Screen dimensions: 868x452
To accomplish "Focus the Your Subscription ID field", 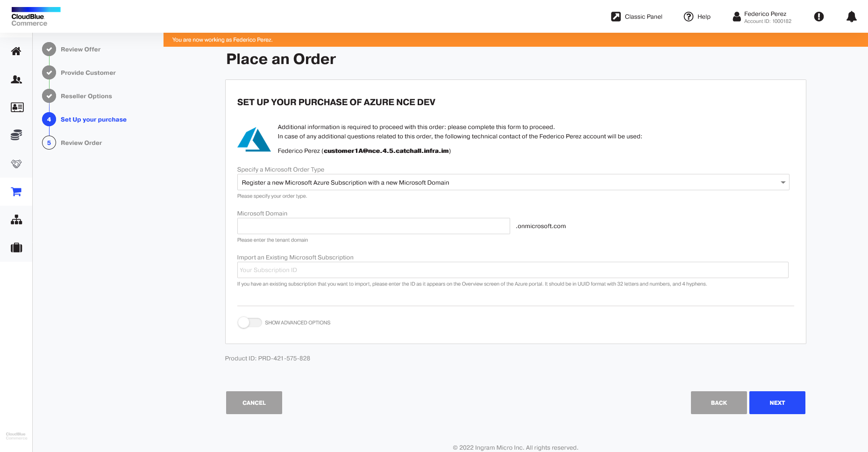I will pyautogui.click(x=512, y=270).
